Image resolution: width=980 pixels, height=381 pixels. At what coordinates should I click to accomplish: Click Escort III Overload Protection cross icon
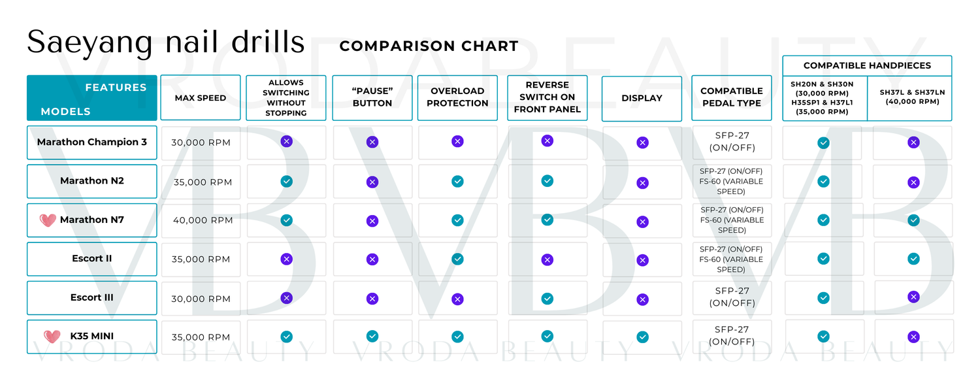pyautogui.click(x=457, y=299)
